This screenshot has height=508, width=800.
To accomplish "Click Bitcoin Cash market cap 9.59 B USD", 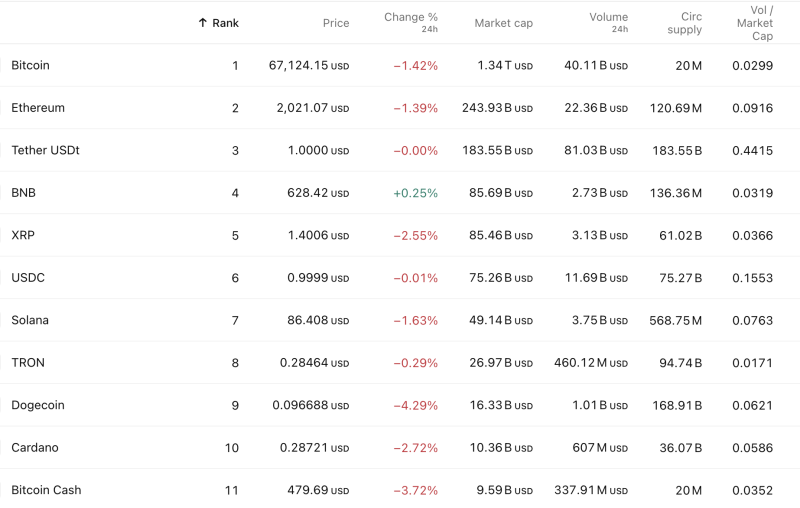I will (505, 490).
